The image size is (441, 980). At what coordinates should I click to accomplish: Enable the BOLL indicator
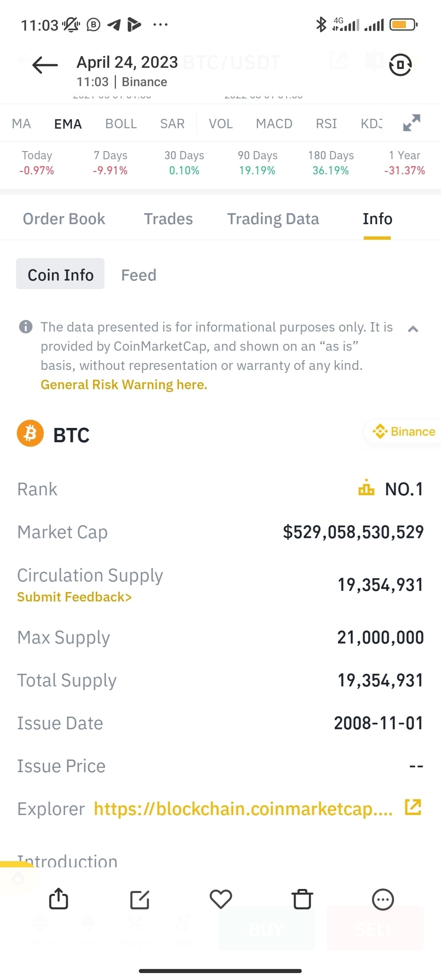pos(121,124)
